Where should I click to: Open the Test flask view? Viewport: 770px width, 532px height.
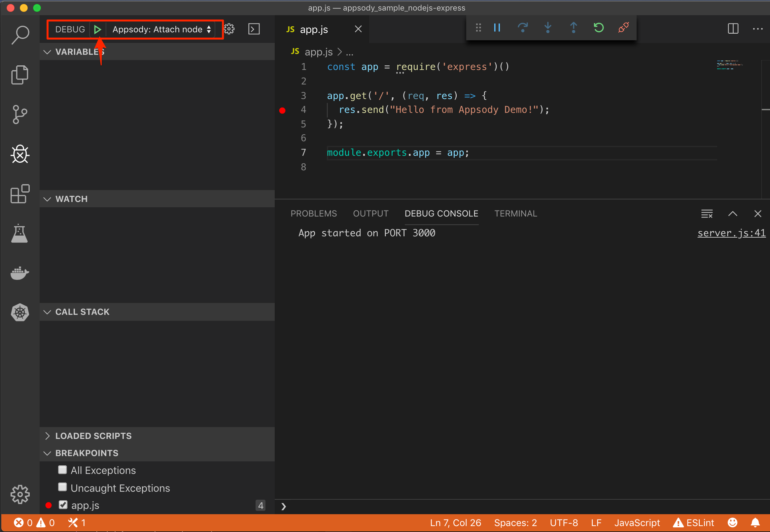point(19,233)
